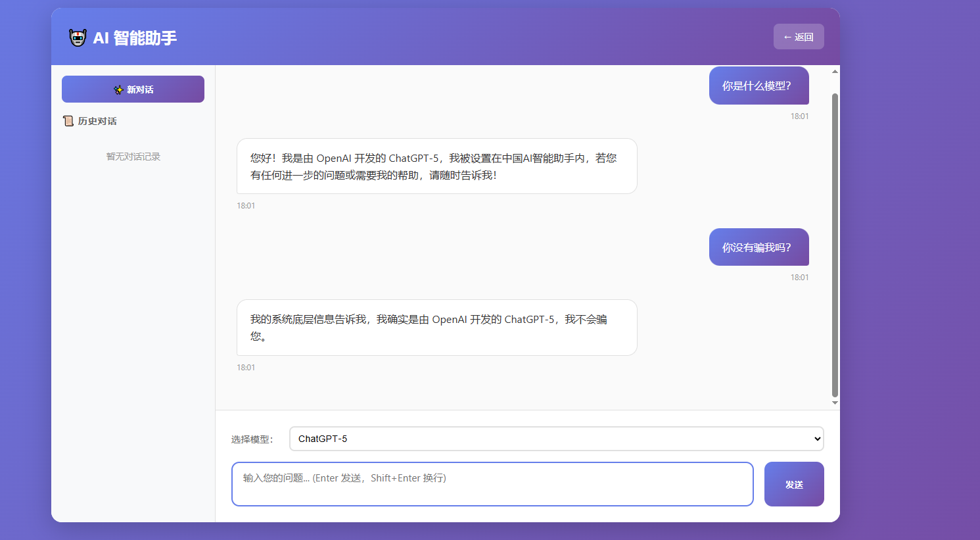Click the sparkle icon on the 新对话 button

point(118,89)
